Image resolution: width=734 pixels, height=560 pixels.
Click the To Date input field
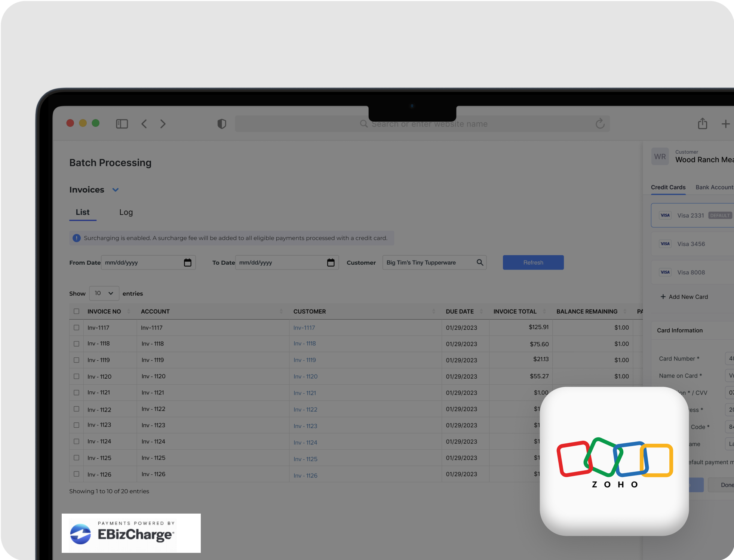287,262
